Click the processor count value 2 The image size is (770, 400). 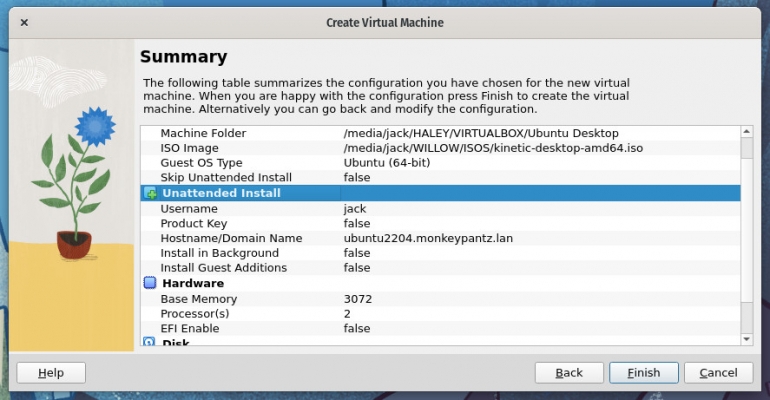347,314
